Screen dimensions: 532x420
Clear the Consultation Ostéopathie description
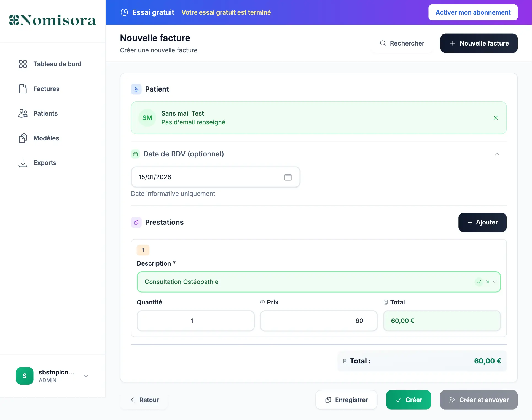(488, 282)
